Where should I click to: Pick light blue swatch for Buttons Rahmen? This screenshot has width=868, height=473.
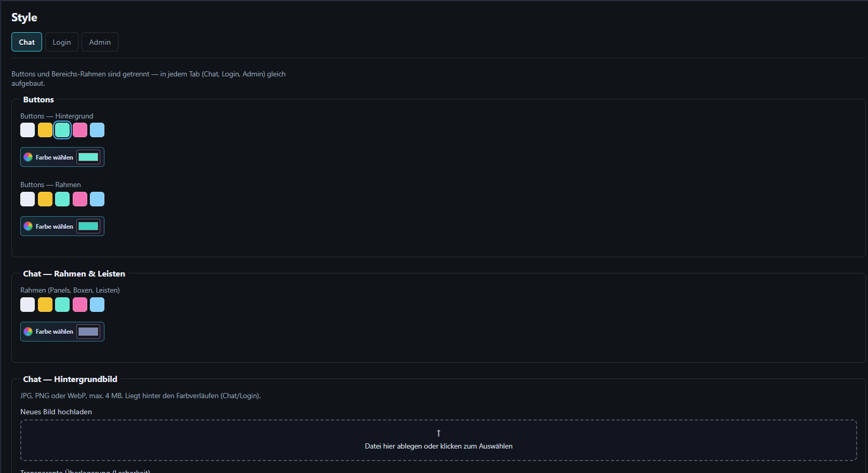point(97,199)
